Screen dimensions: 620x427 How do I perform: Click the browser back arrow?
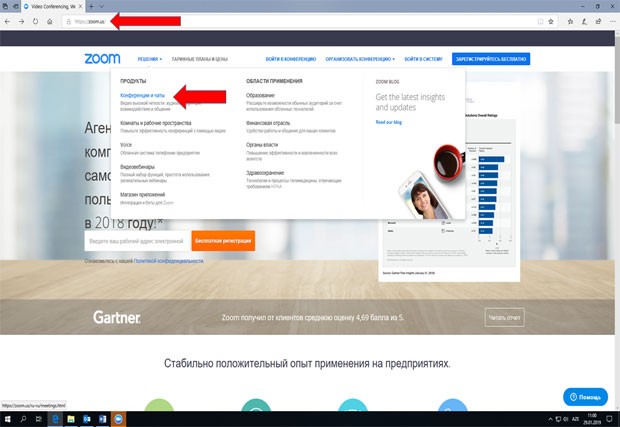[8, 20]
